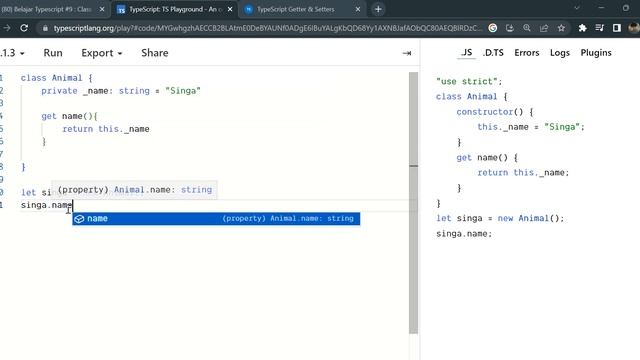Viewport: 640px width, 360px height.
Task: Click the Share button
Action: tap(155, 53)
